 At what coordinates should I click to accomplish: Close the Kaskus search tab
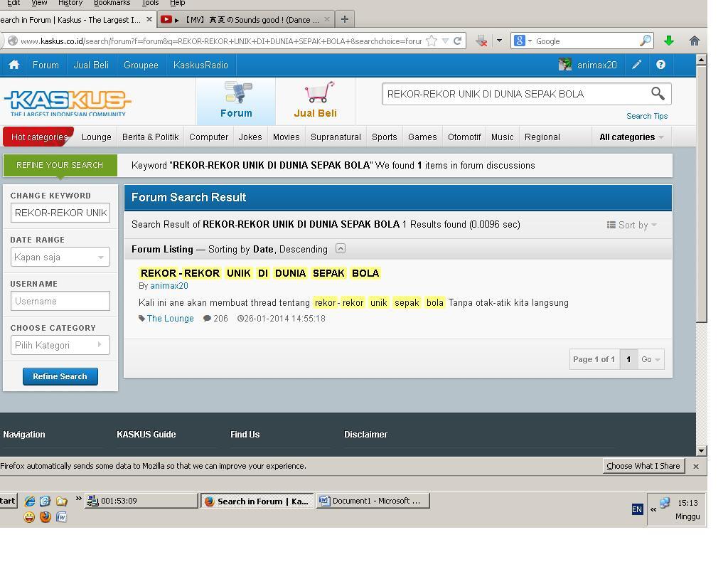(x=149, y=19)
